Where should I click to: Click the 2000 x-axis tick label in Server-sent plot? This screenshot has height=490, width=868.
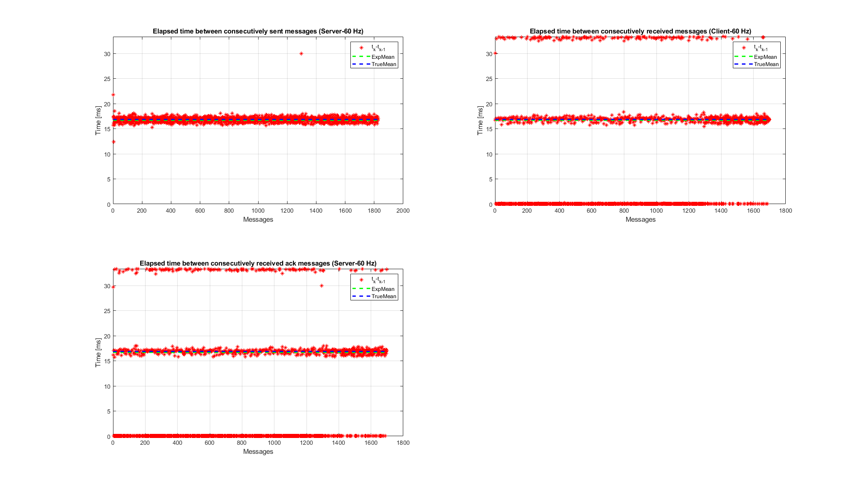[402, 211]
